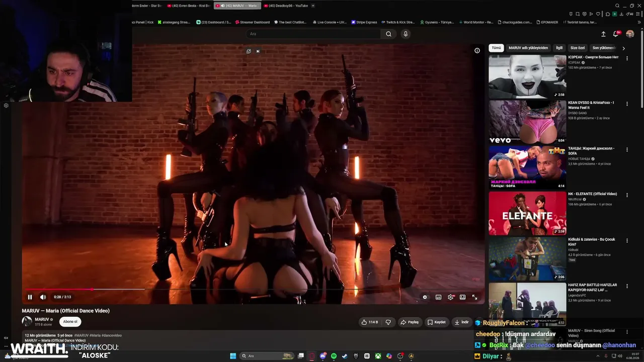Click the Windows taskbar search box
Image resolution: width=644 pixels, height=362 pixels.
268,356
